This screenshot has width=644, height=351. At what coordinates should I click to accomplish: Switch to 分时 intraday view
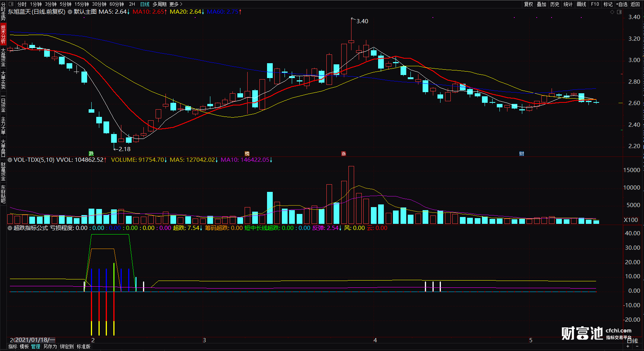click(x=22, y=4)
